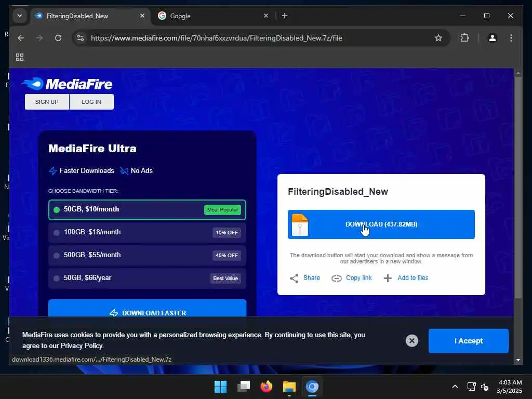
Task: Accept cookies with I Accept
Action: coord(468,341)
